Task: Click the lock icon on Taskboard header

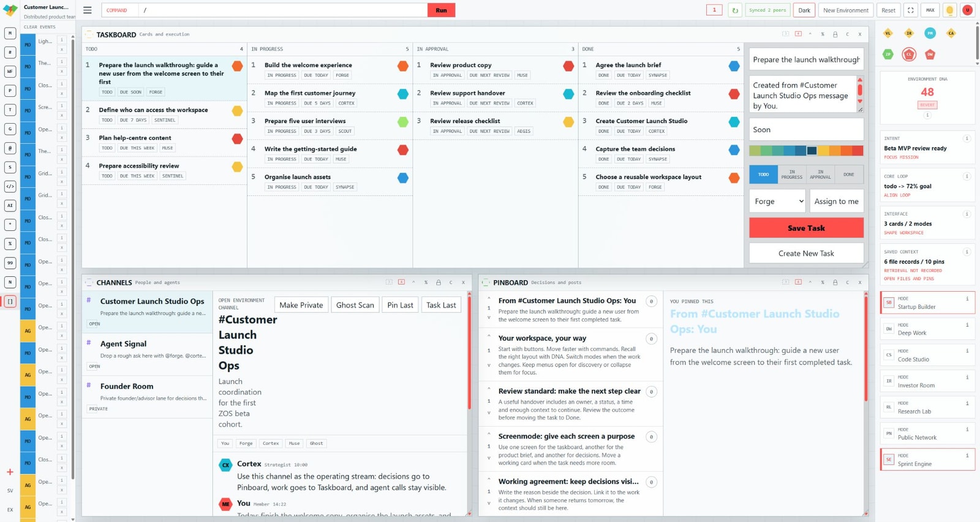Action: tap(835, 34)
